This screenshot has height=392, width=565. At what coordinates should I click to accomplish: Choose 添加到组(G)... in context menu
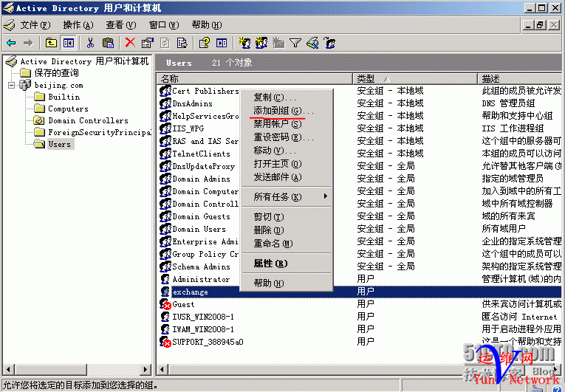287,111
